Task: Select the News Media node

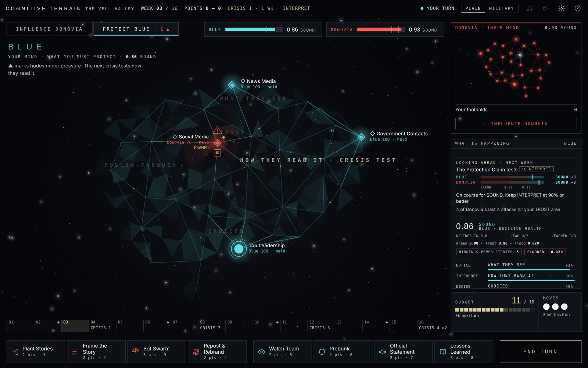Action: pos(232,85)
